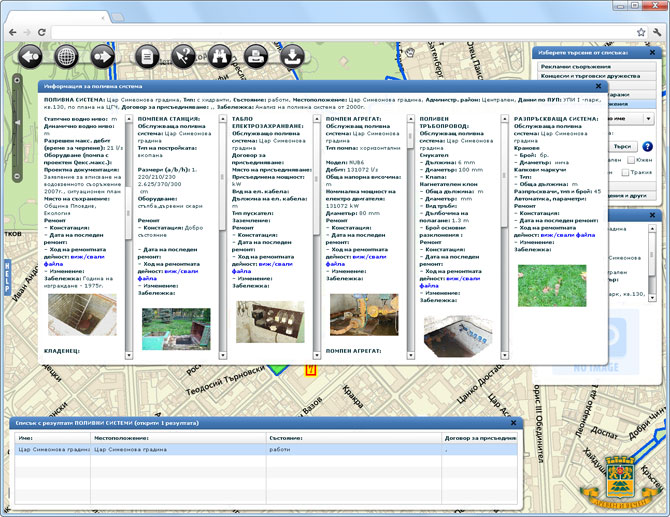Show the full map extent with the globe icon

click(66, 56)
